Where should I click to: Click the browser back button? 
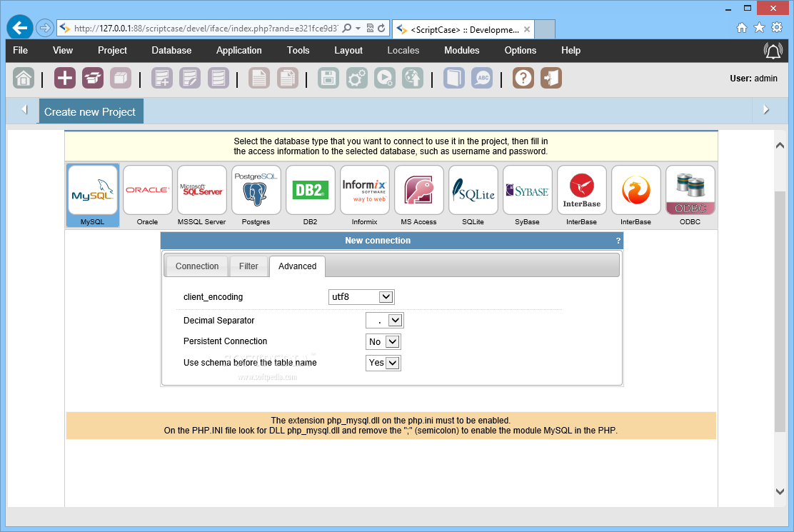20,28
